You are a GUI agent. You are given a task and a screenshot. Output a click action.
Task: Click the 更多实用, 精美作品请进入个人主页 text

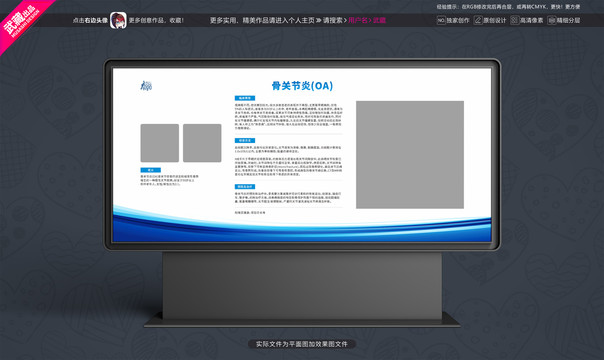tap(262, 20)
